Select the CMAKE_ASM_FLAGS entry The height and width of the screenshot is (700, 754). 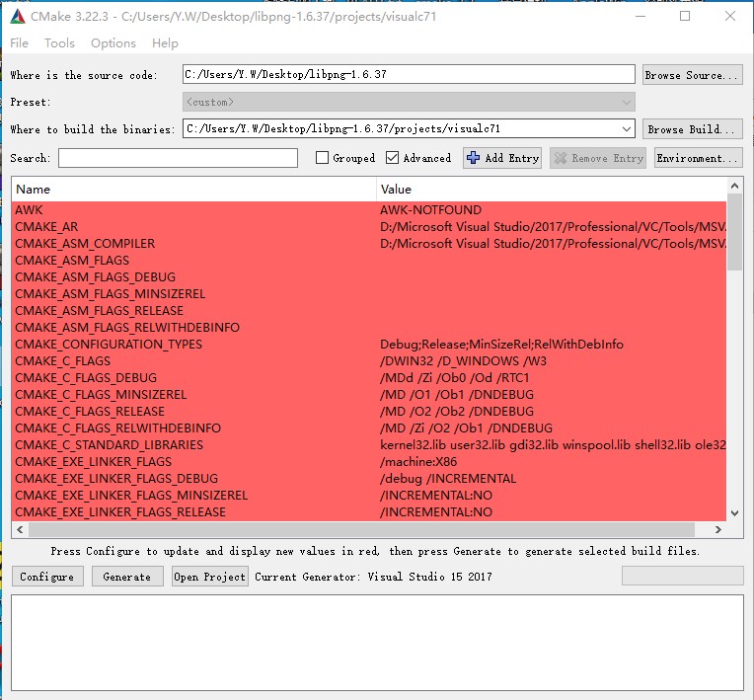coord(72,261)
